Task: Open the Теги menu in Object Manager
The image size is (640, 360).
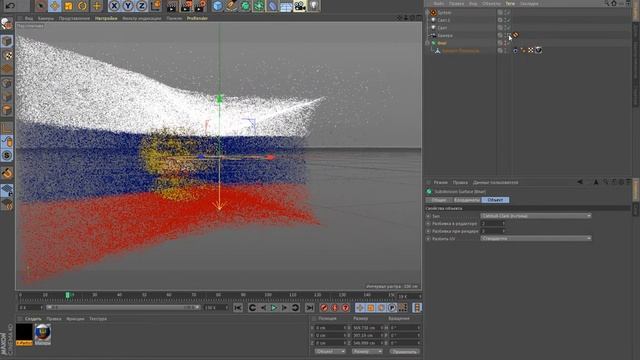Action: (x=510, y=3)
